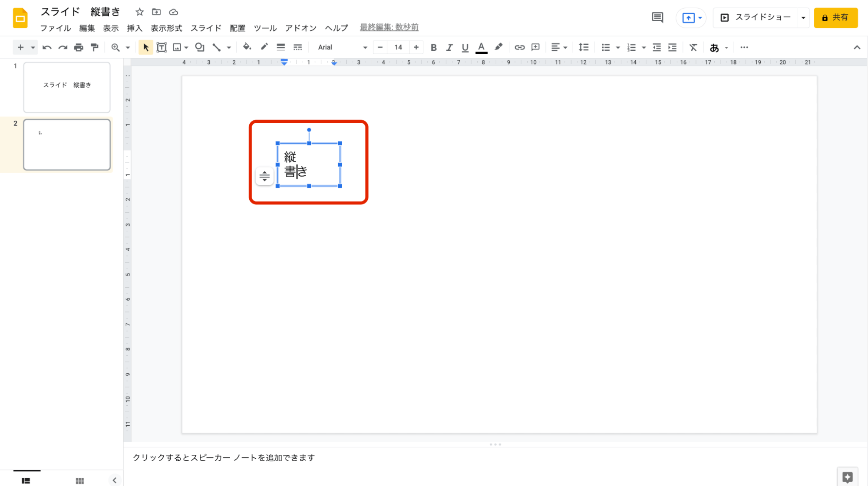Decrease indent of the text

tap(657, 47)
